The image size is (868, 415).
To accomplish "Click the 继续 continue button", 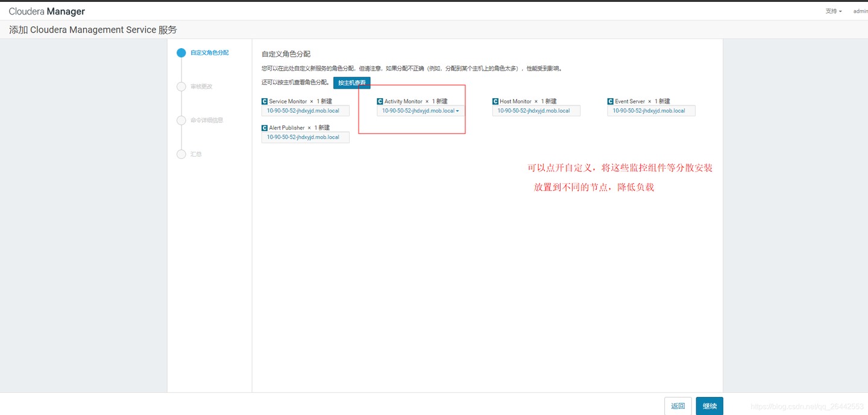I will 709,406.
